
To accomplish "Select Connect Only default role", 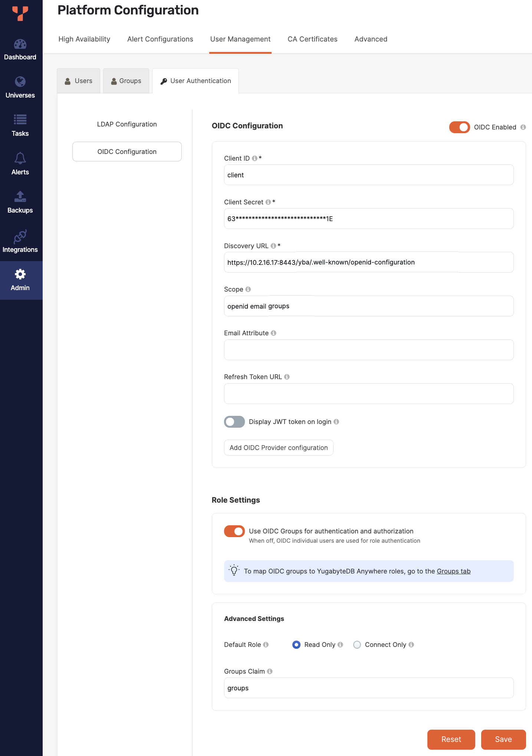I will click(x=357, y=645).
